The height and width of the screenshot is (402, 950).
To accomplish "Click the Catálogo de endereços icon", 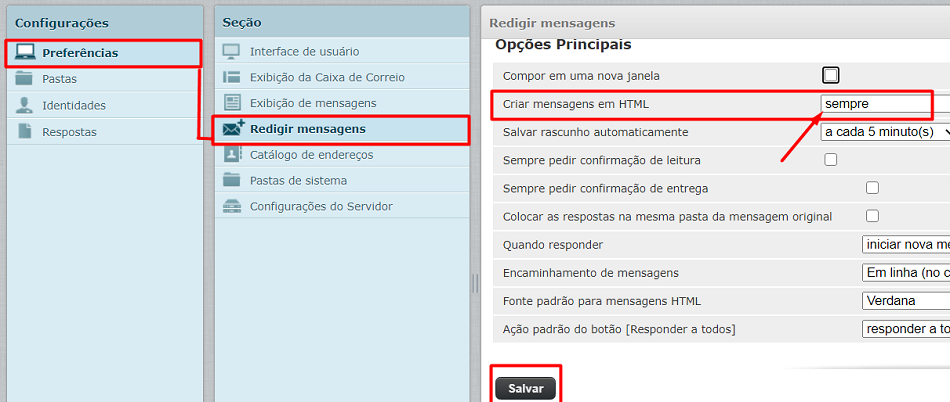I will pyautogui.click(x=232, y=154).
